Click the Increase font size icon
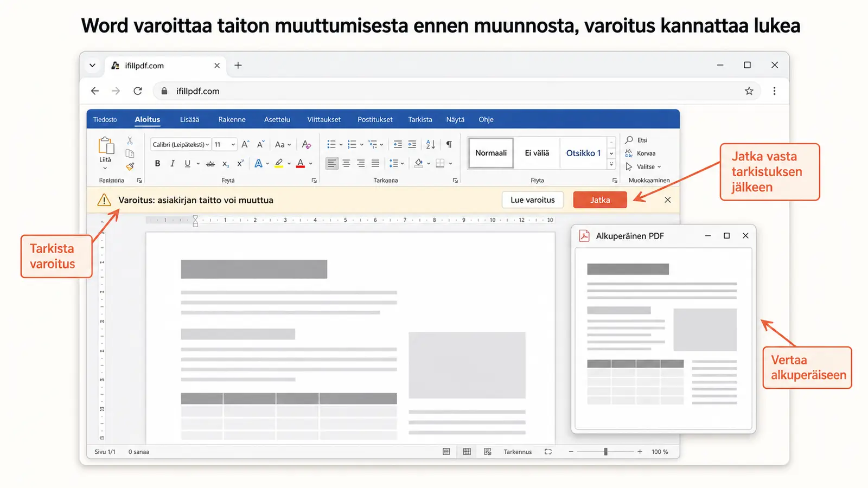 [x=245, y=144]
